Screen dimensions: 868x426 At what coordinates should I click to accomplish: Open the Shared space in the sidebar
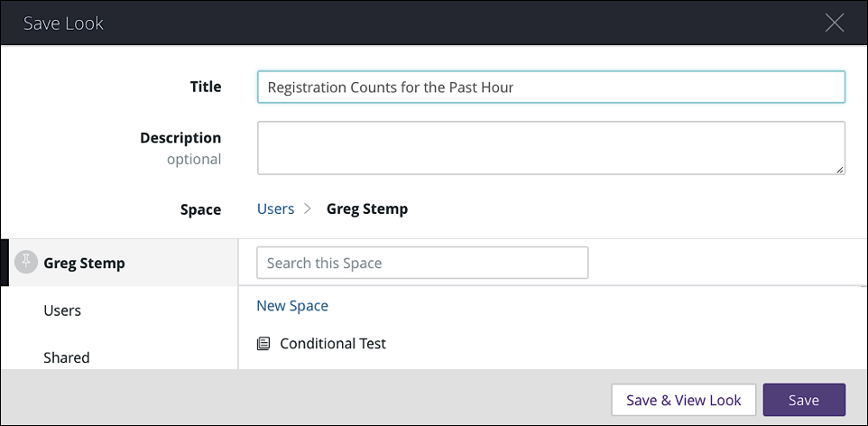click(x=67, y=357)
